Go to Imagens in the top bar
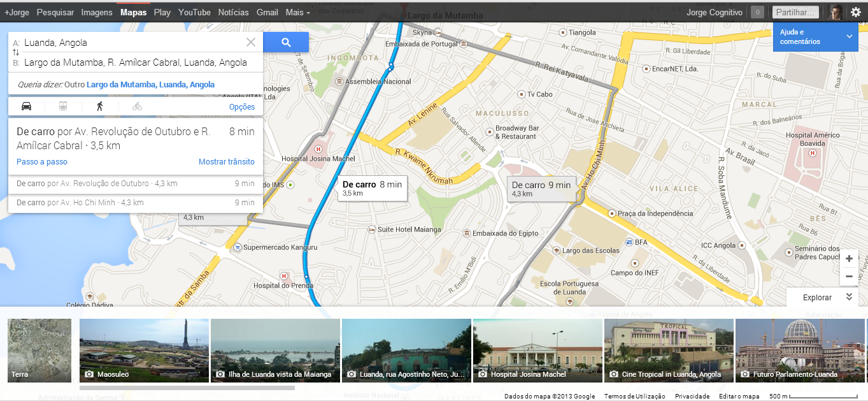 pyautogui.click(x=97, y=12)
